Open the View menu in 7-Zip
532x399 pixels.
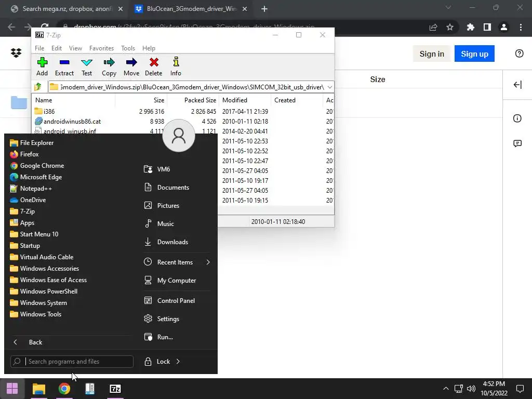tap(75, 48)
